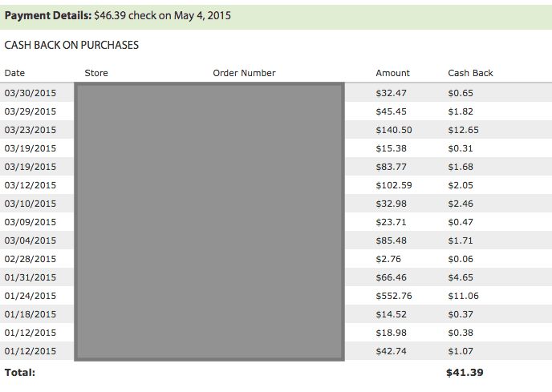Viewport: 552px width, 392px height.
Task: Click the $42.74 amount
Action: coord(391,351)
